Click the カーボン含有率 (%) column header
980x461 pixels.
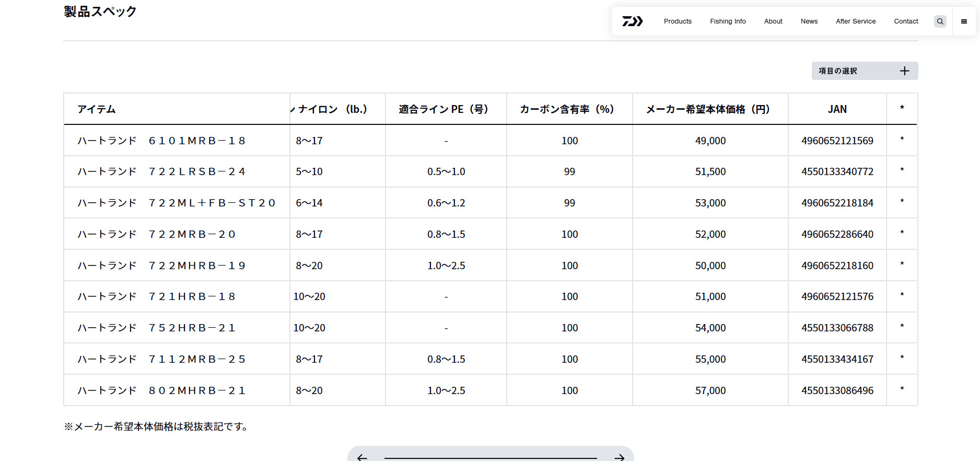point(569,109)
